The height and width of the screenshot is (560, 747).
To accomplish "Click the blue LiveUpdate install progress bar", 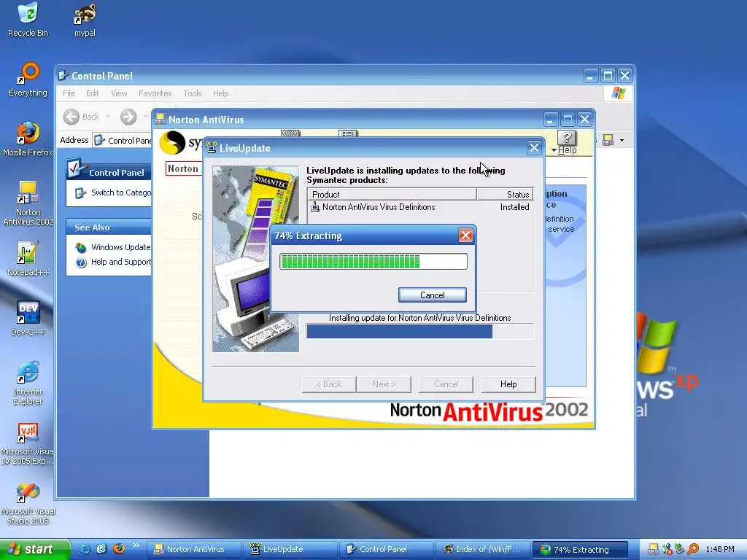I will [x=419, y=332].
